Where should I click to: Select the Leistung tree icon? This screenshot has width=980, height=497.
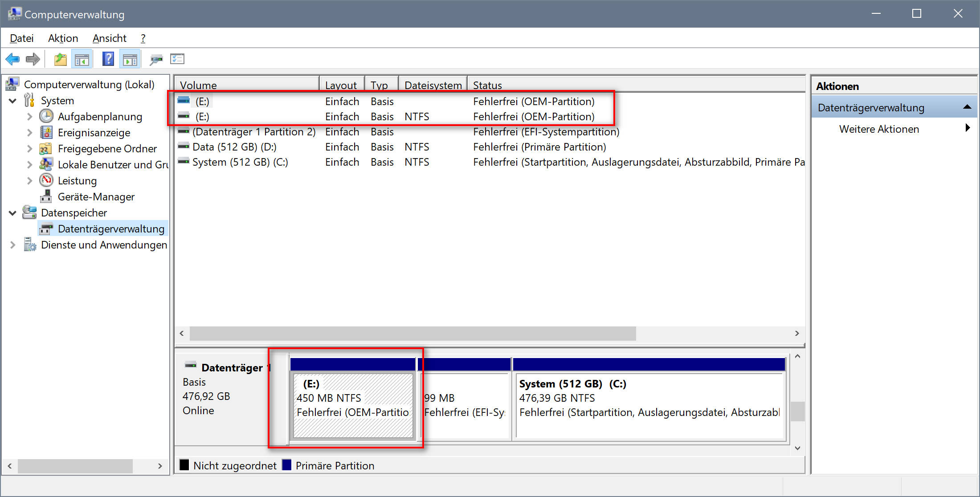click(46, 180)
